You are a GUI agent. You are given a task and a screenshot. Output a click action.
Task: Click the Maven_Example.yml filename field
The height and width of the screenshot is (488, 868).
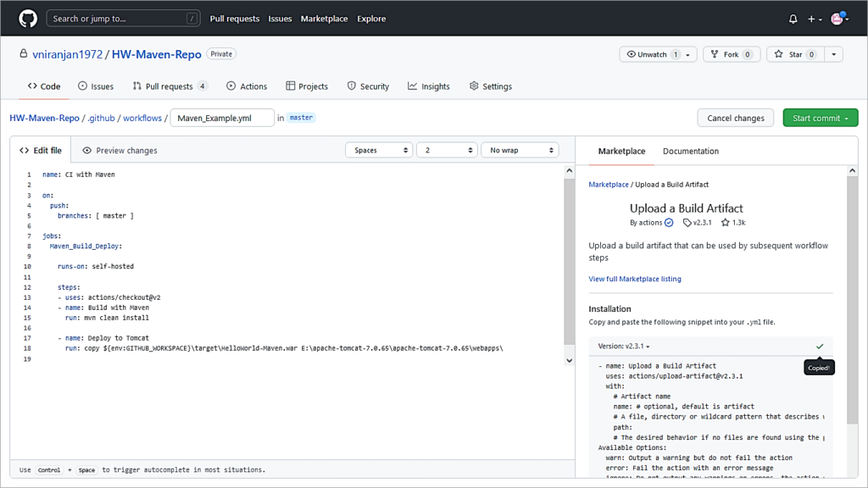click(222, 118)
